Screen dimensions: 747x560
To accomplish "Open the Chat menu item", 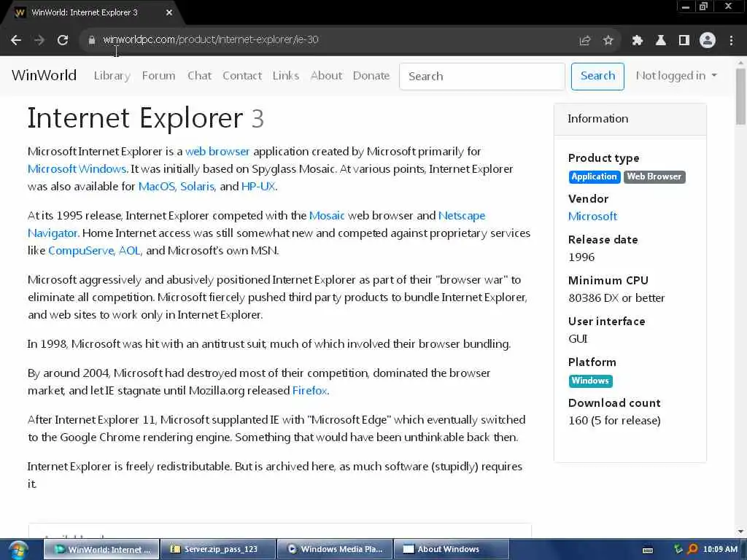I will click(x=199, y=76).
